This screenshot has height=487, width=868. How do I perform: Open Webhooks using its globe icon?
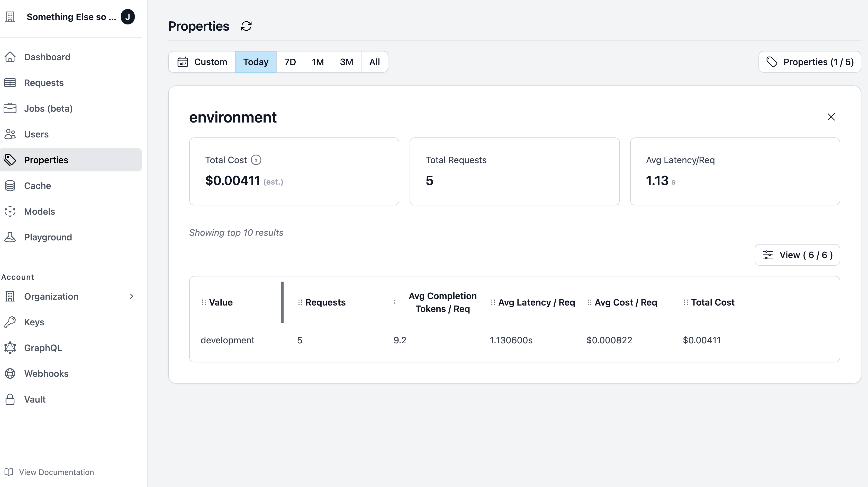click(x=10, y=373)
